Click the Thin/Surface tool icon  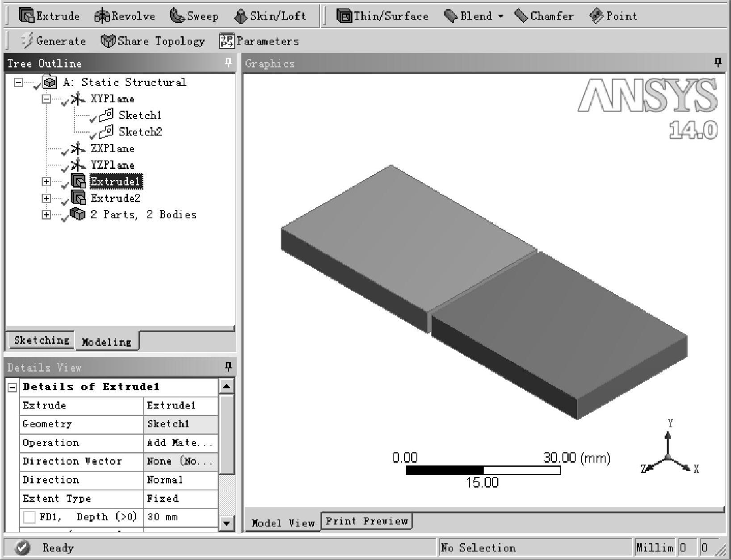[x=344, y=16]
